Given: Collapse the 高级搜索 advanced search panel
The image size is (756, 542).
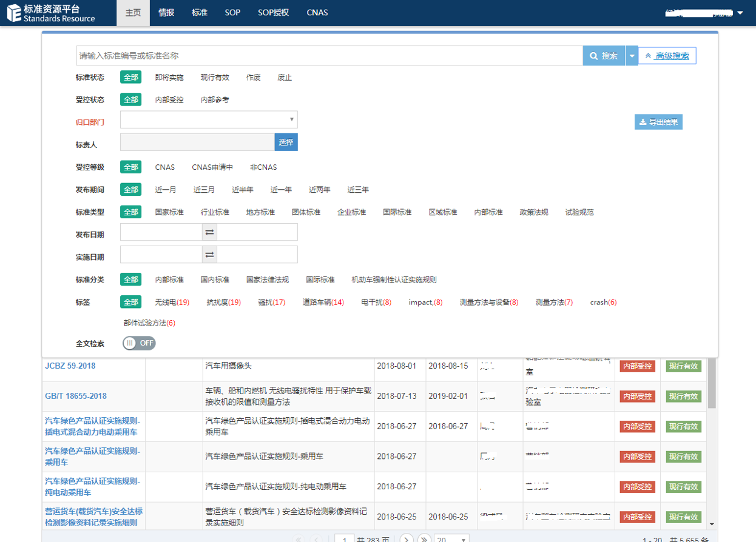Looking at the screenshot, I should tap(667, 56).
